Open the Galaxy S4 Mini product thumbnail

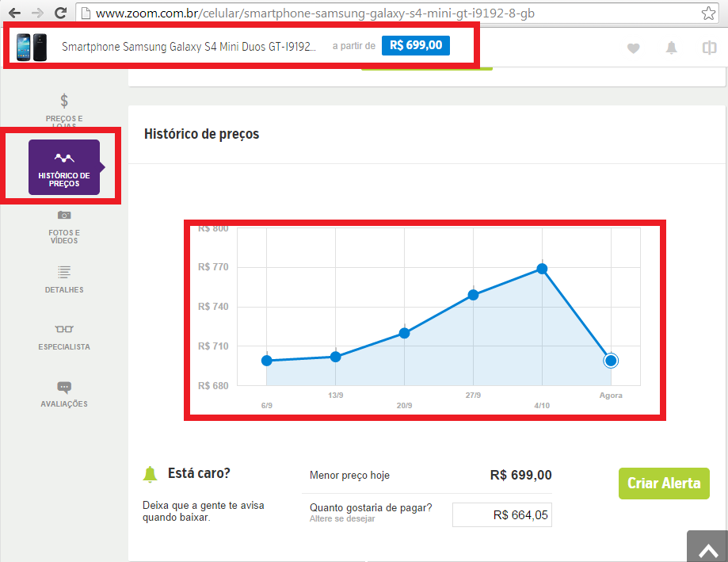point(32,47)
